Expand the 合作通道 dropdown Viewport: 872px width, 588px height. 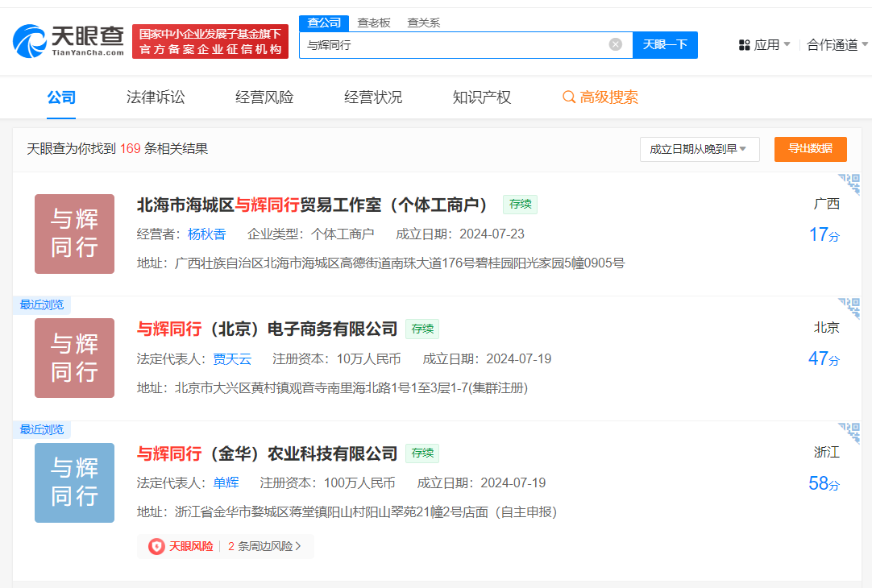(833, 45)
